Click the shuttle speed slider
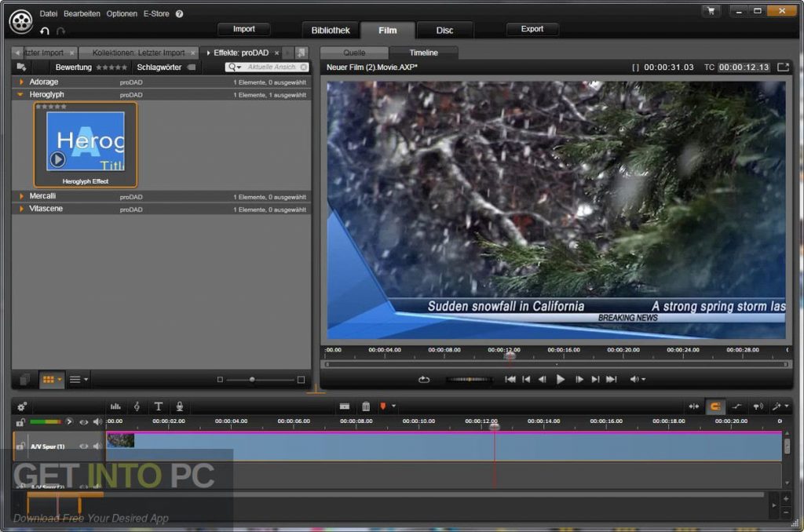Viewport: 804px width, 532px height. click(x=468, y=380)
